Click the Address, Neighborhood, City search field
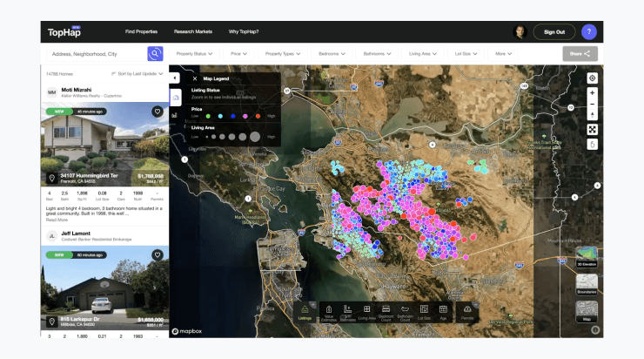The width and height of the screenshot is (644, 359). pyautogui.click(x=97, y=54)
